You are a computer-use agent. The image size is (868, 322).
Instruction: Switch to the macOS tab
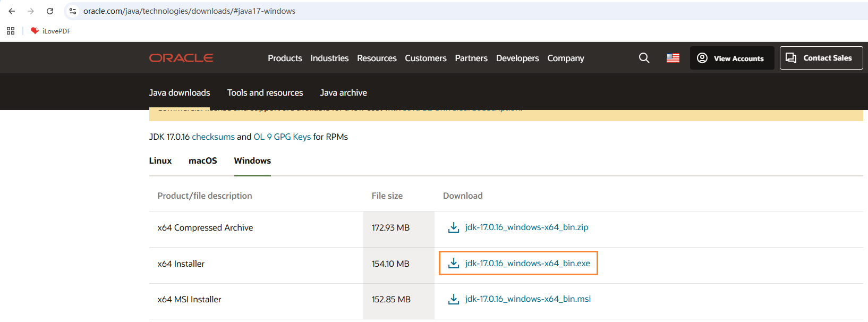click(203, 160)
